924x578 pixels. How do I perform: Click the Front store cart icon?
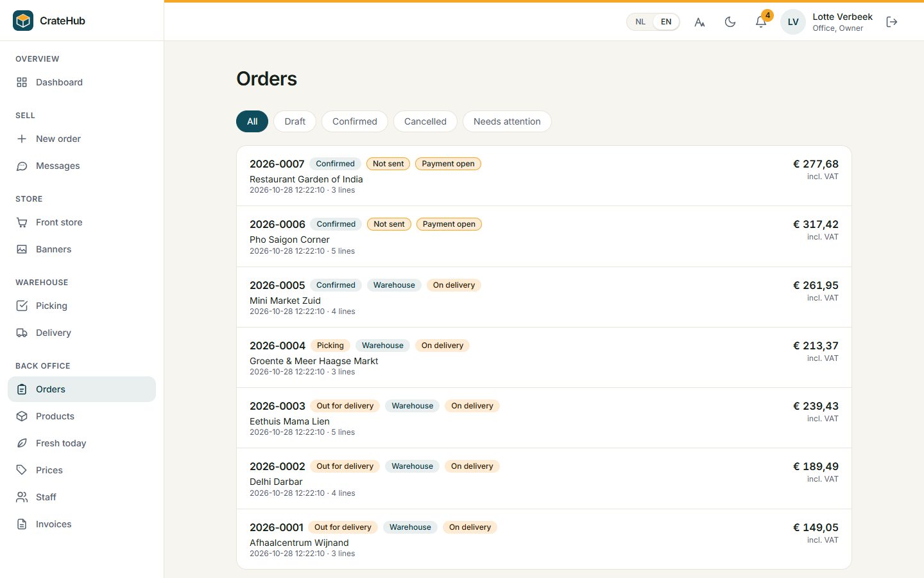(x=22, y=222)
